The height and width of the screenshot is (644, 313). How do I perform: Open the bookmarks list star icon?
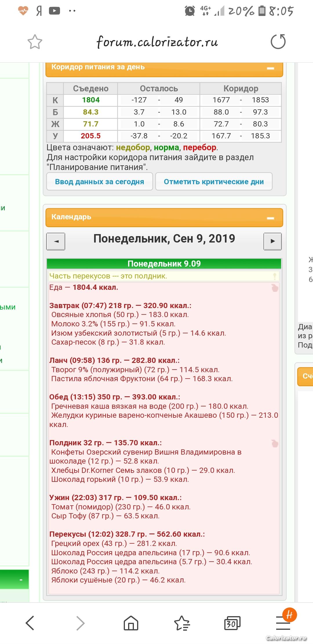182,623
